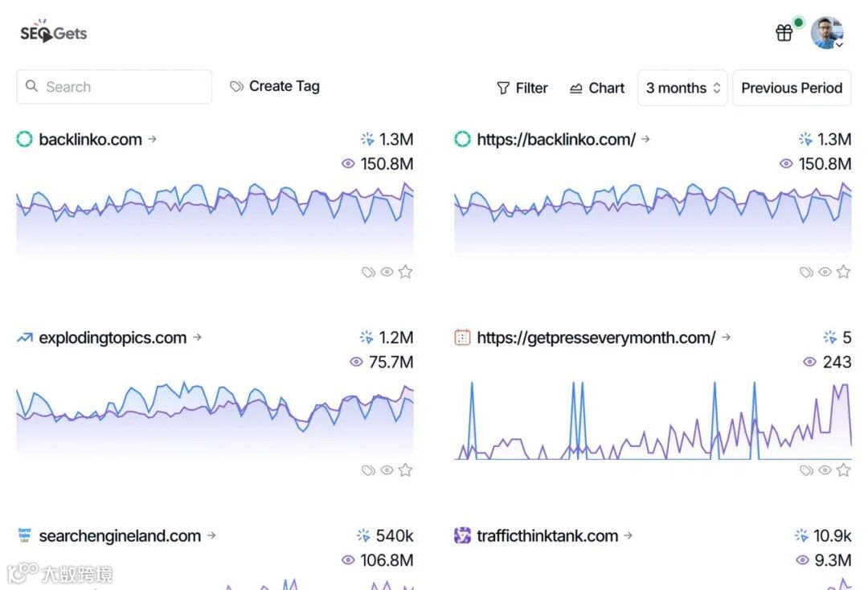Click backlinko.com clicks icon at 1.3M
The height and width of the screenshot is (590, 868).
[x=367, y=139]
